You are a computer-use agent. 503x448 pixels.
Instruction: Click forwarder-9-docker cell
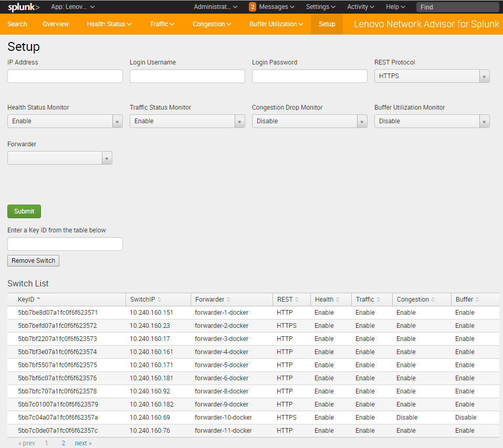pyautogui.click(x=222, y=404)
